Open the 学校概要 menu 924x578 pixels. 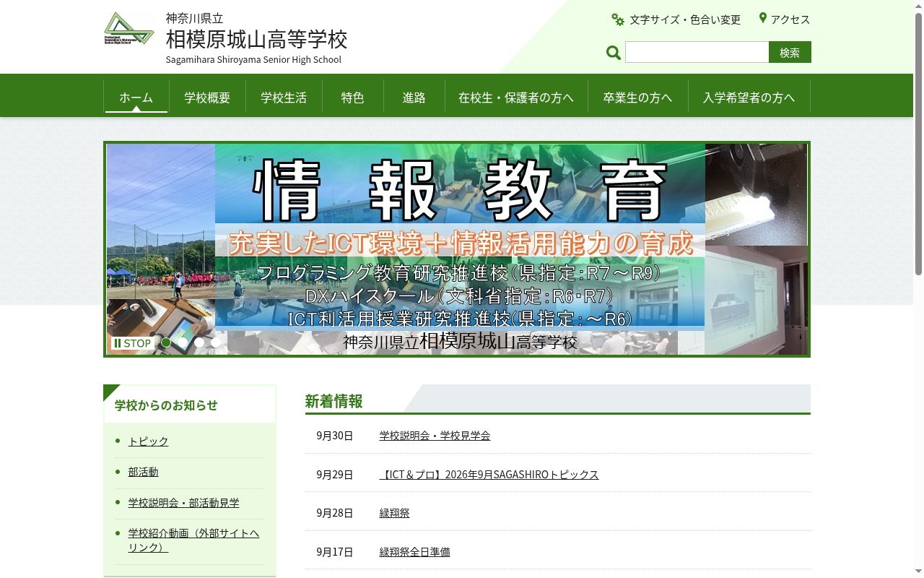coord(207,97)
